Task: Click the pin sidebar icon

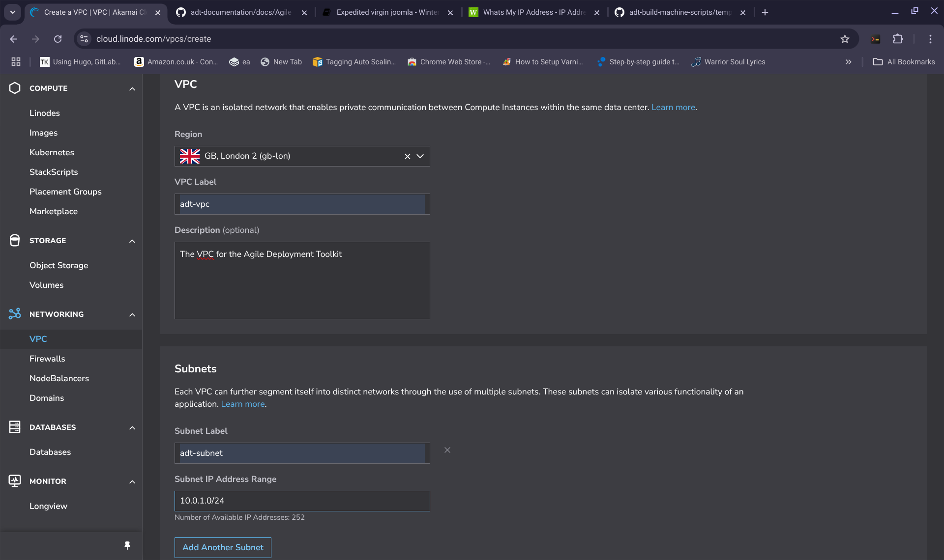Action: coord(127,545)
